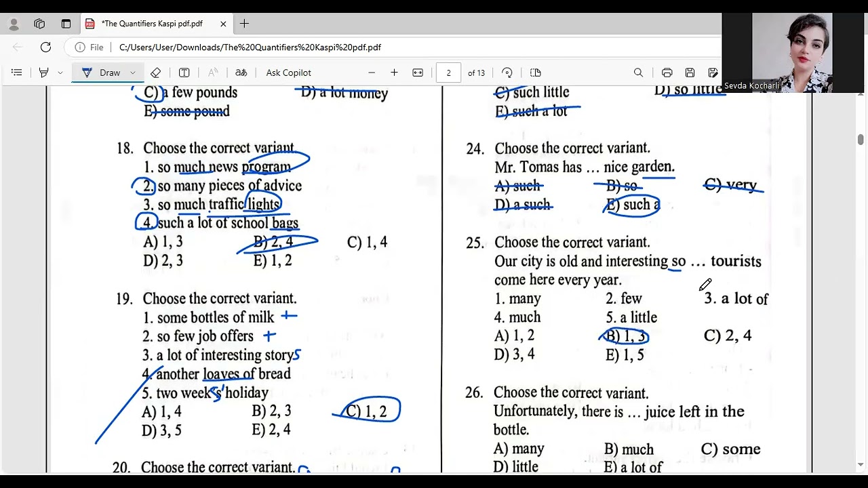
Task: Focus the address bar with the file path
Action: click(250, 47)
